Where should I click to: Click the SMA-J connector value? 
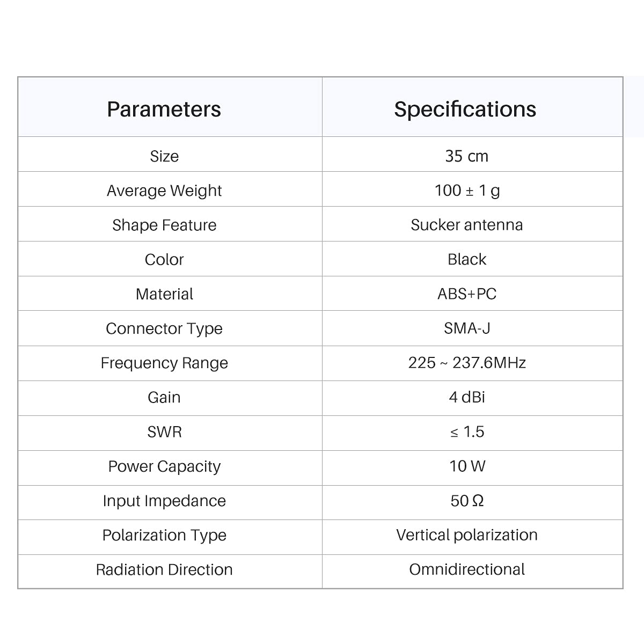[x=467, y=328]
